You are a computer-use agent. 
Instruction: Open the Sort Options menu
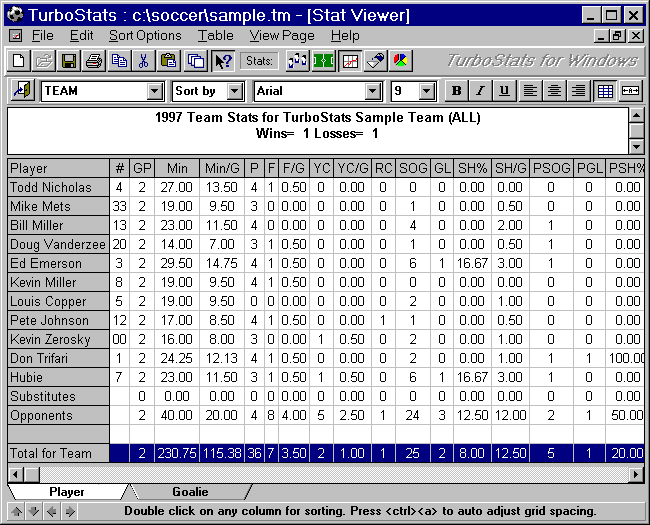tap(145, 36)
